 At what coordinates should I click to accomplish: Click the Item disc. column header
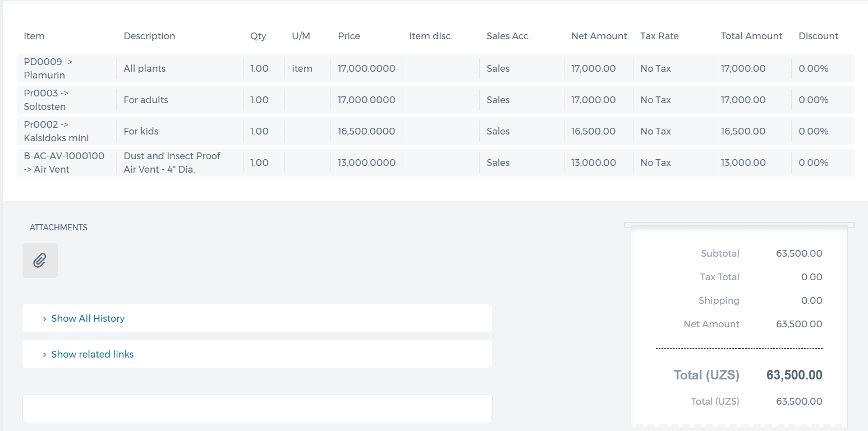(431, 36)
